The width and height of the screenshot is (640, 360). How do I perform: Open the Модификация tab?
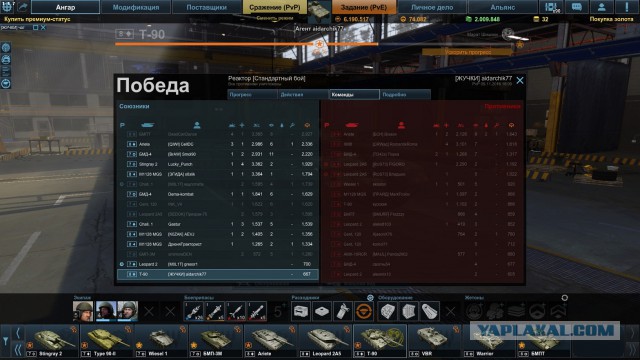click(x=136, y=7)
